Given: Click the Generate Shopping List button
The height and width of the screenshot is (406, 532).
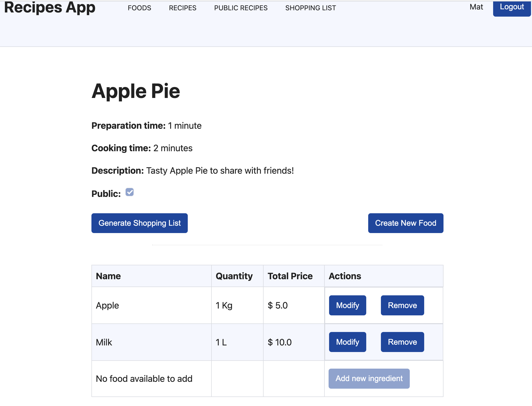Looking at the screenshot, I should coord(140,223).
